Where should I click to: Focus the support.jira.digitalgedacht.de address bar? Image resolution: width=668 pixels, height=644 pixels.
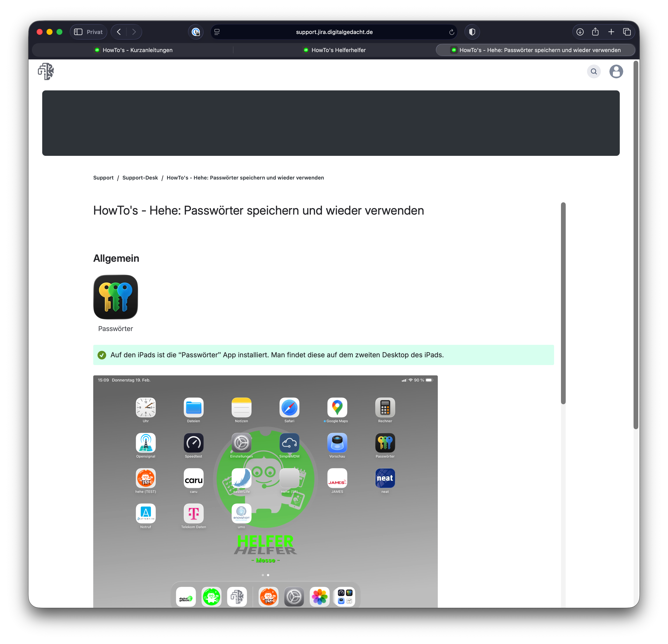(x=334, y=32)
